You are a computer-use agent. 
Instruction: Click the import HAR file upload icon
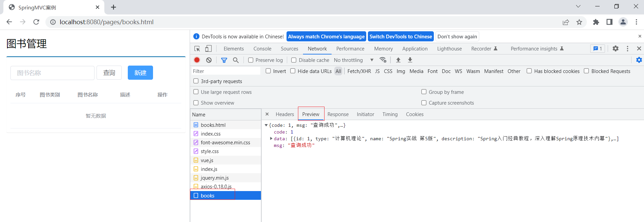398,60
